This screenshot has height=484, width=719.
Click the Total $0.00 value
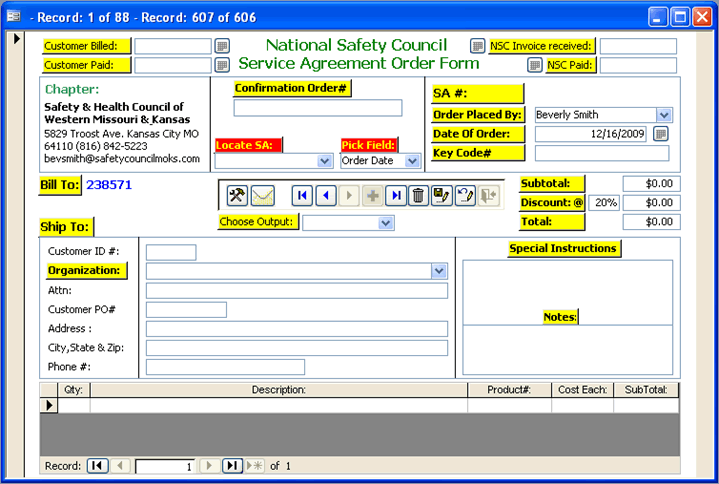tap(651, 222)
